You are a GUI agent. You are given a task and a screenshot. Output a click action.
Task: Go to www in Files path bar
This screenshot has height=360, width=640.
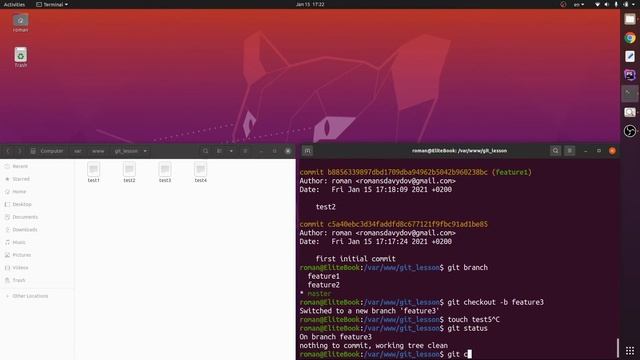[x=98, y=151]
